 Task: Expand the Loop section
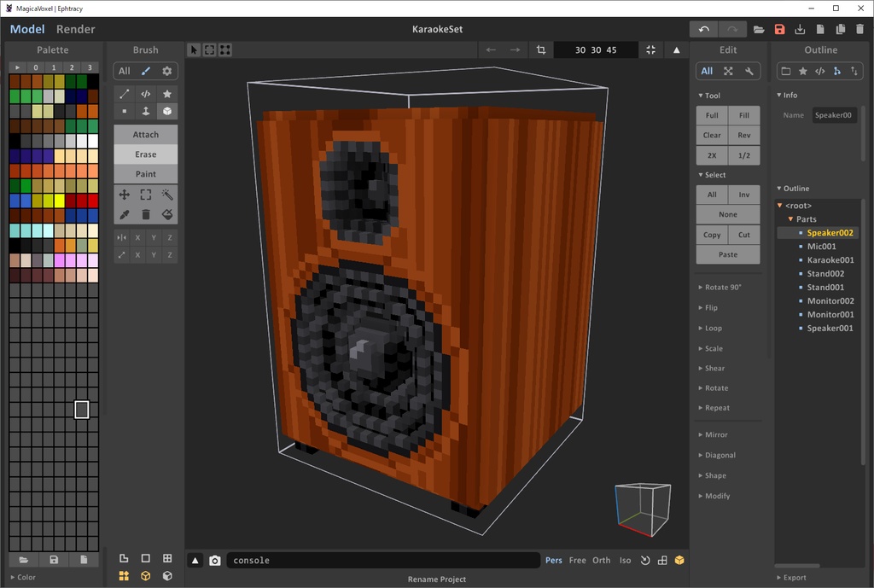[x=710, y=328]
